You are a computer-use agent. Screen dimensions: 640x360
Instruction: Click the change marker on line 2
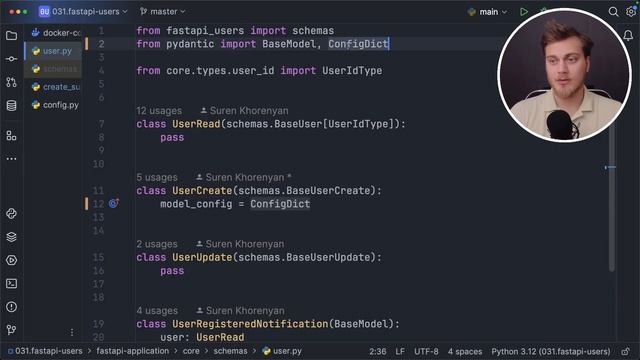(x=87, y=44)
